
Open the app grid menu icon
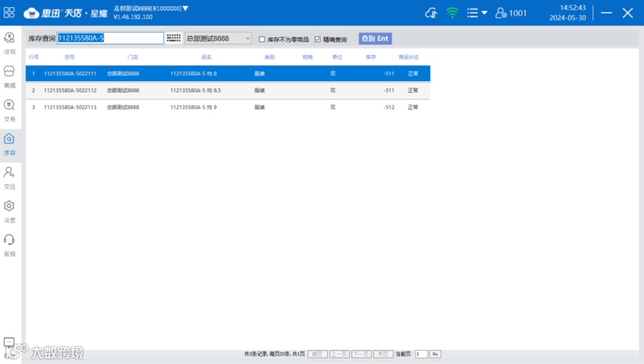pyautogui.click(x=9, y=13)
